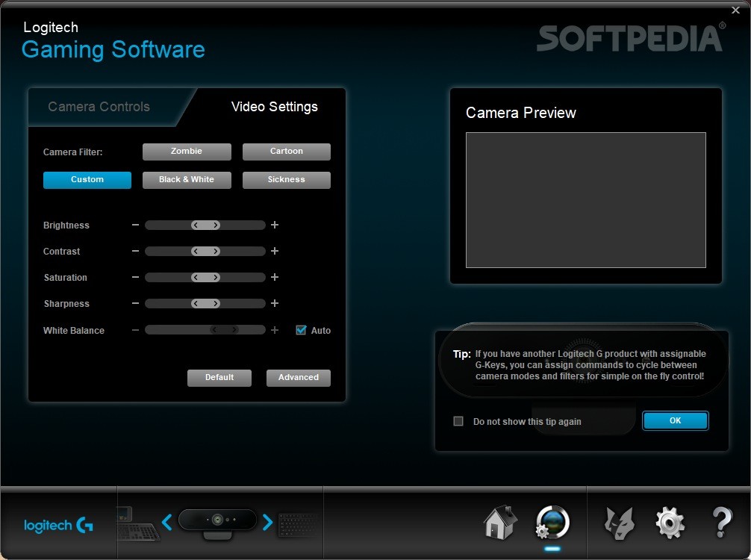Switch to the Camera Controls tab
Image resolution: width=751 pixels, height=560 pixels.
coord(99,107)
